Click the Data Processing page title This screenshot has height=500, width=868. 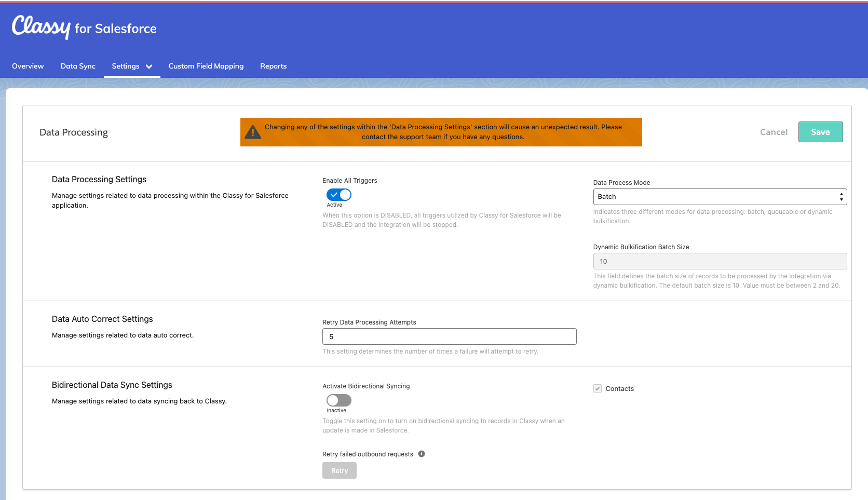click(x=74, y=132)
